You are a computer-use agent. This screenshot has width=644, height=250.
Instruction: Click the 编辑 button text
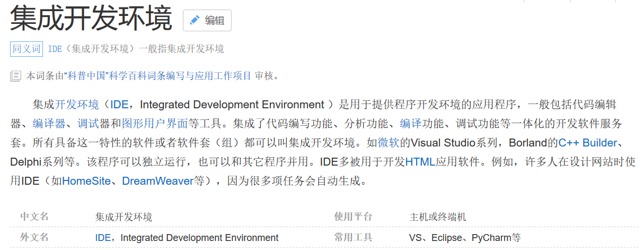click(215, 21)
